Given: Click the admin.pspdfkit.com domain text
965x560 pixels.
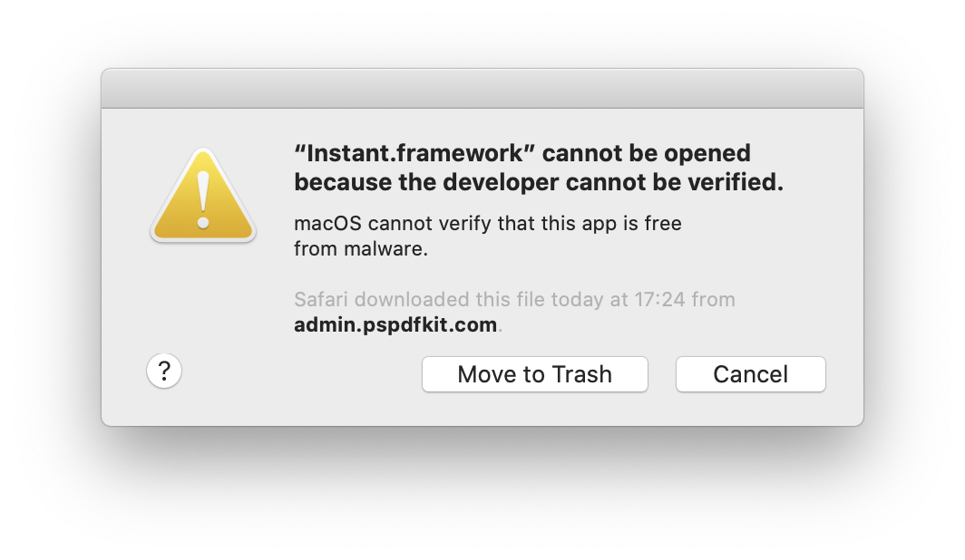Looking at the screenshot, I should 395,324.
